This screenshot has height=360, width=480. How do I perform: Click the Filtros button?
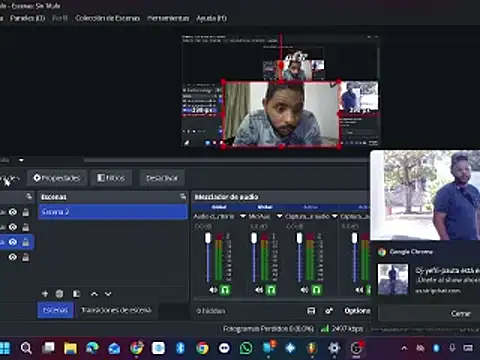pos(111,178)
